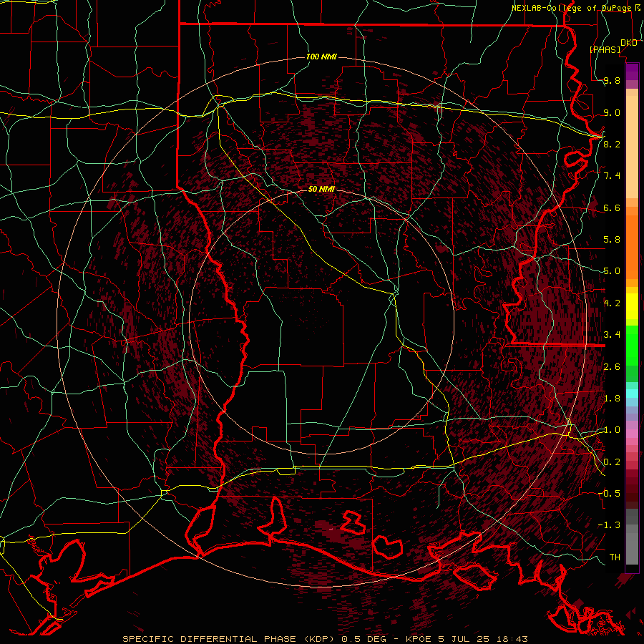Click the 50 NMI range ring label
644x644 pixels.
tap(321, 189)
